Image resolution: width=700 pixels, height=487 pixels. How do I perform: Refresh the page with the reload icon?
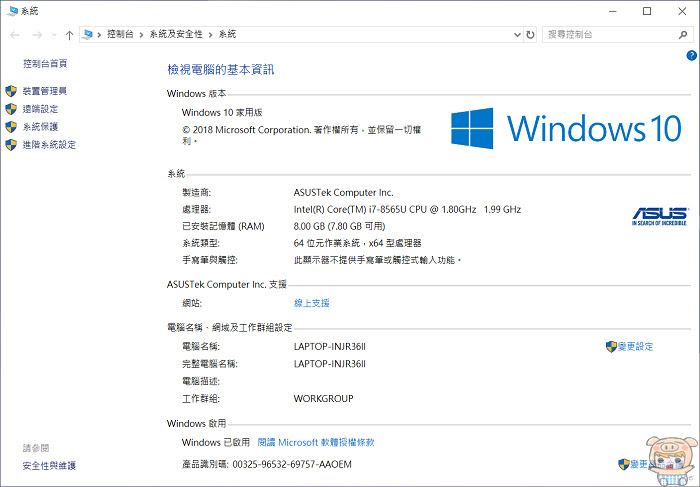(x=530, y=35)
